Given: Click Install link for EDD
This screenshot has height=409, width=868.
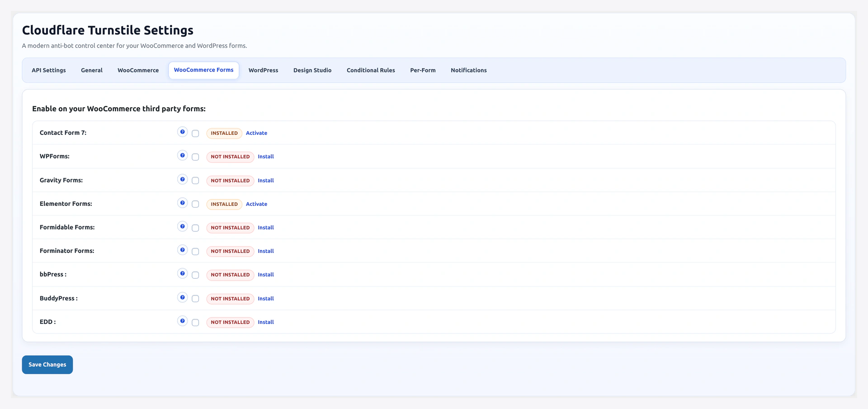Looking at the screenshot, I should (x=266, y=322).
